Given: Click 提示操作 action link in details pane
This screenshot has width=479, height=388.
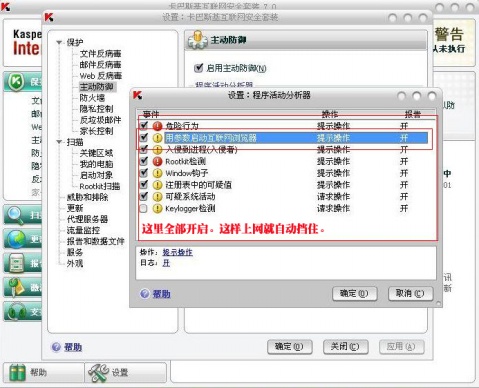Looking at the screenshot, I should click(177, 252).
